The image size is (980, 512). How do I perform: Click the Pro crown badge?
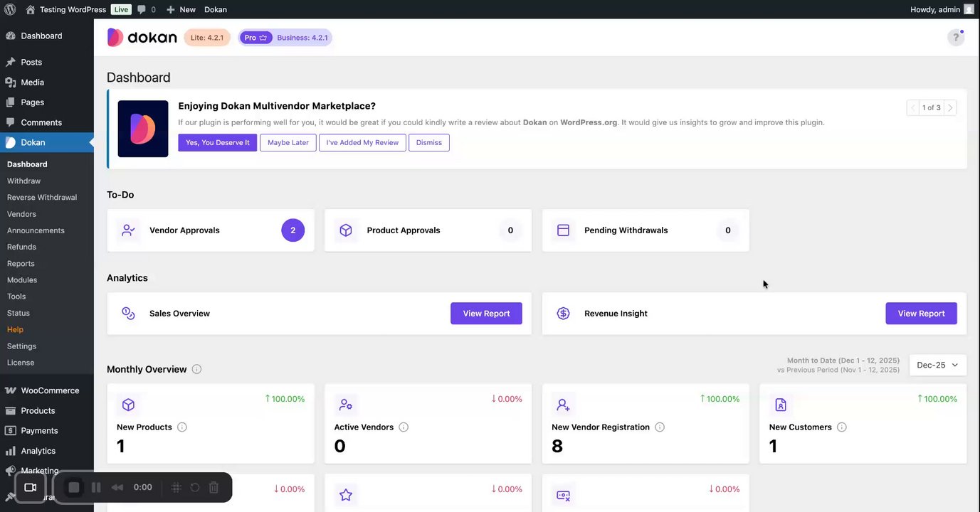click(255, 38)
